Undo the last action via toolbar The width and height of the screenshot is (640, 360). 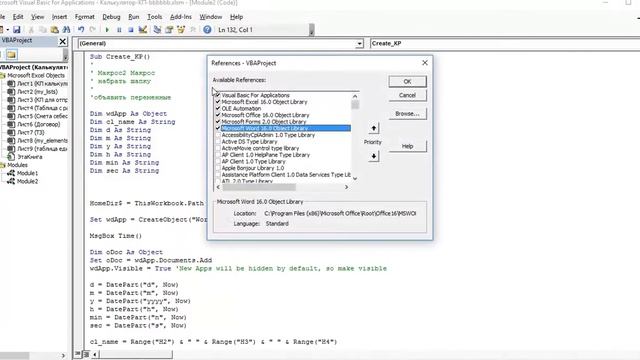[81, 30]
